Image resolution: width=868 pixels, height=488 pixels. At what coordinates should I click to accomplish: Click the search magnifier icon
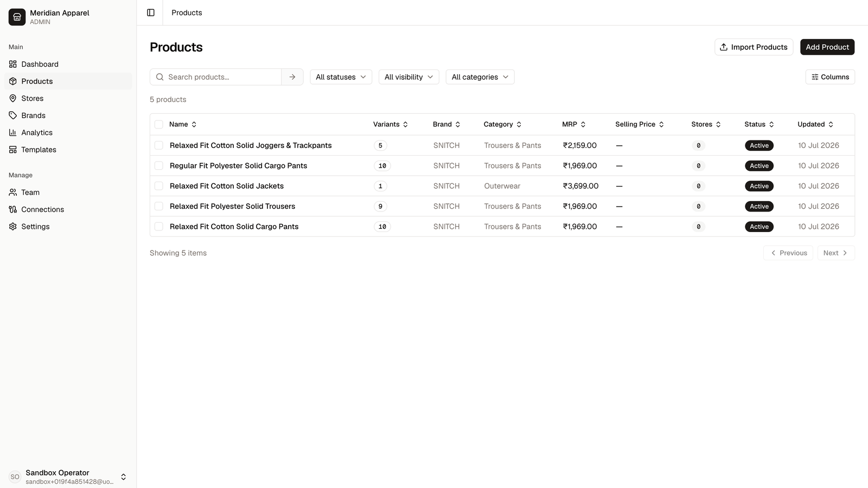(x=160, y=77)
